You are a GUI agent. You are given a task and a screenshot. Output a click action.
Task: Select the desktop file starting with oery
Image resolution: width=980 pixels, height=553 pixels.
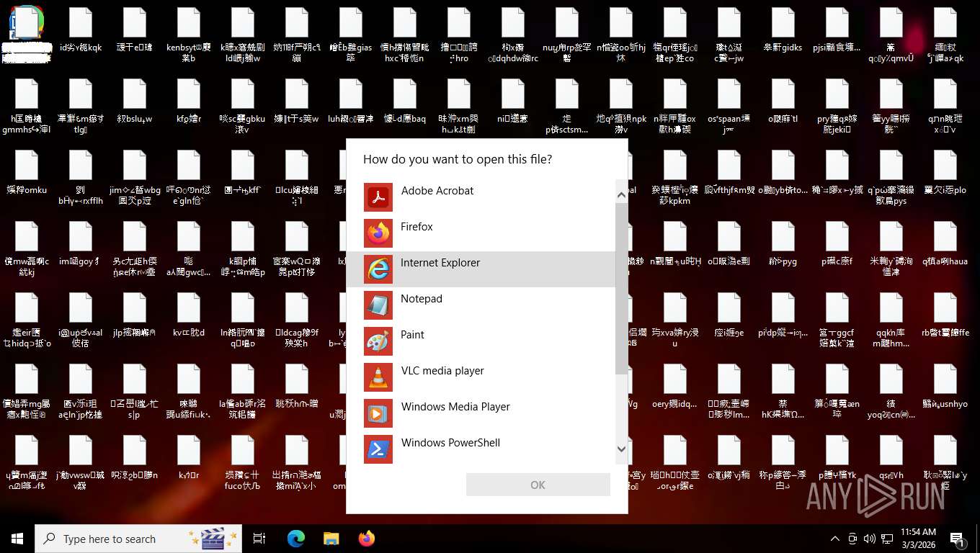tap(674, 387)
